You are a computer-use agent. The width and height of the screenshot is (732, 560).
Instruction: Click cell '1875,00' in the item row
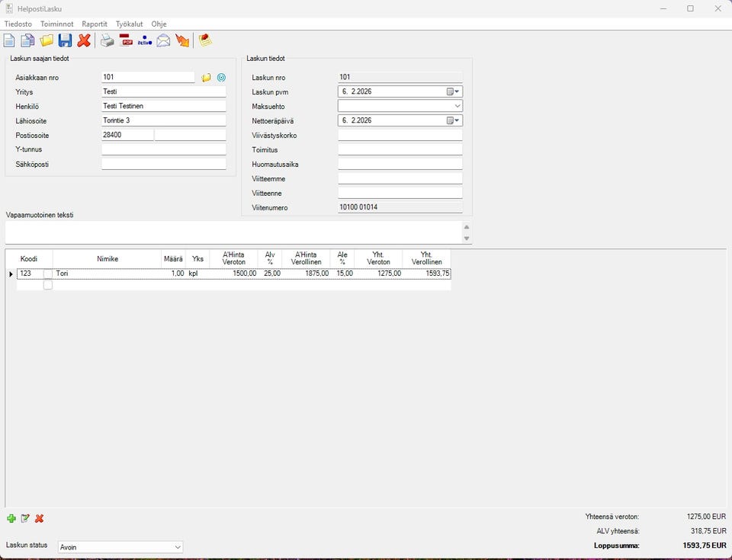pos(306,274)
